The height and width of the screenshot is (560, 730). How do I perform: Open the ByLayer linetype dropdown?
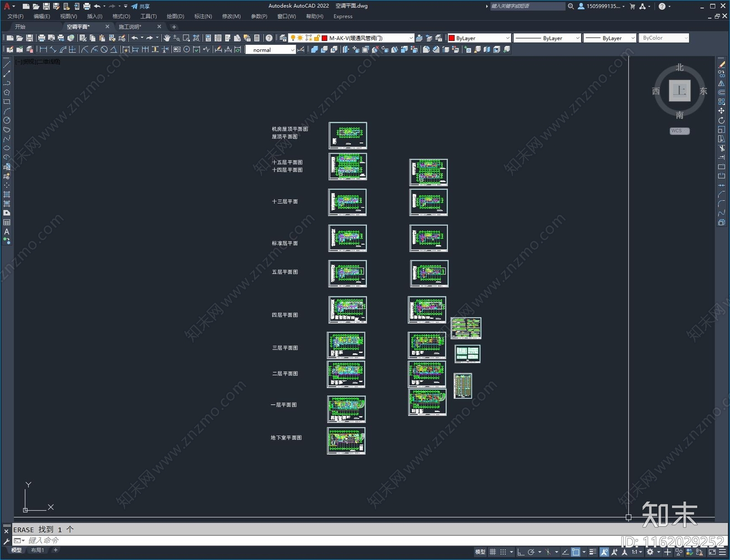coord(547,38)
